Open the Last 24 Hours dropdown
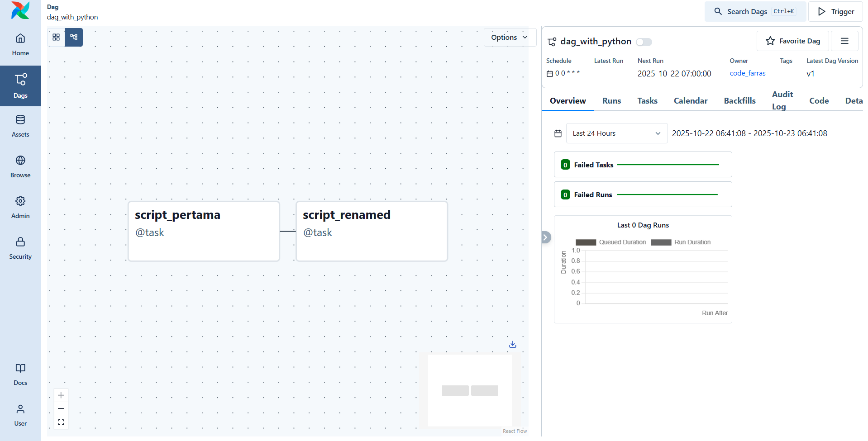This screenshot has width=868, height=441. [x=616, y=133]
